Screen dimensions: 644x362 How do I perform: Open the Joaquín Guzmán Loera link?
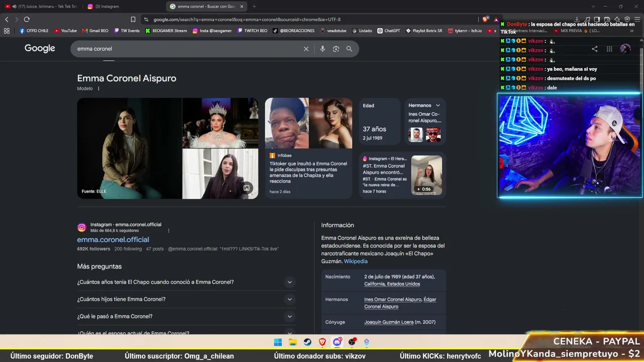(389, 322)
